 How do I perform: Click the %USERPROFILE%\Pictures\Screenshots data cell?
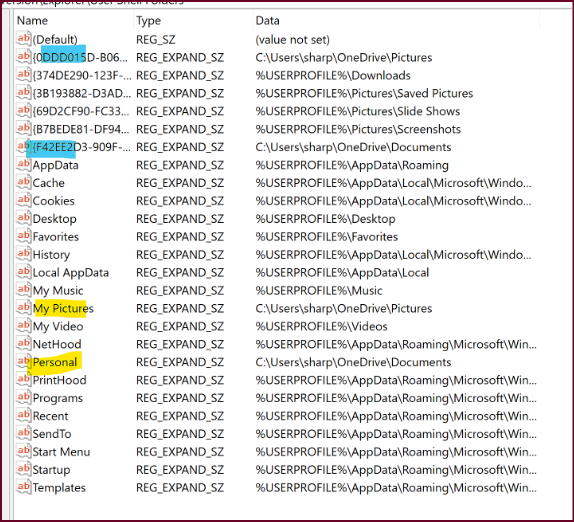click(x=358, y=129)
